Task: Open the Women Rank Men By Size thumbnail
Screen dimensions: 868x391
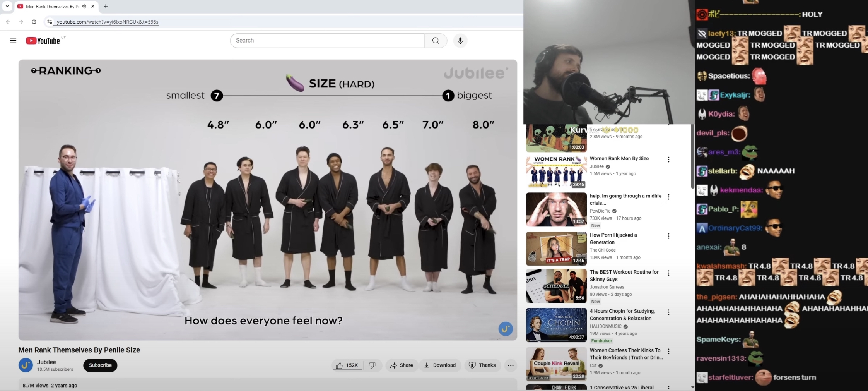Action: pos(556,171)
